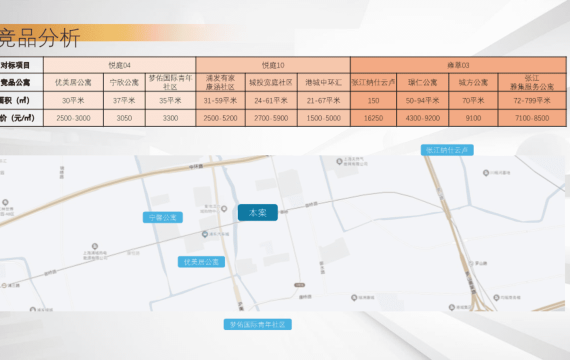Click the price cell 9100
The width and height of the screenshot is (570, 360).
tap(473, 118)
